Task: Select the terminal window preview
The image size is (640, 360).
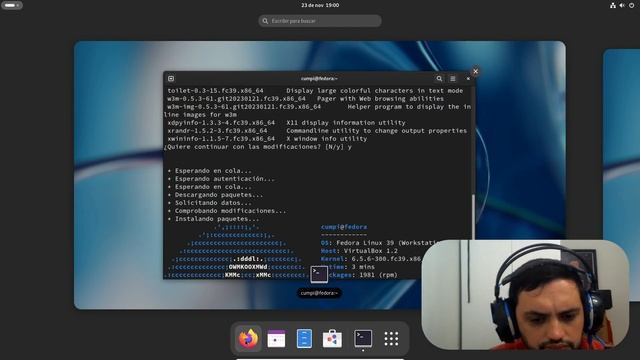Action: (x=319, y=176)
